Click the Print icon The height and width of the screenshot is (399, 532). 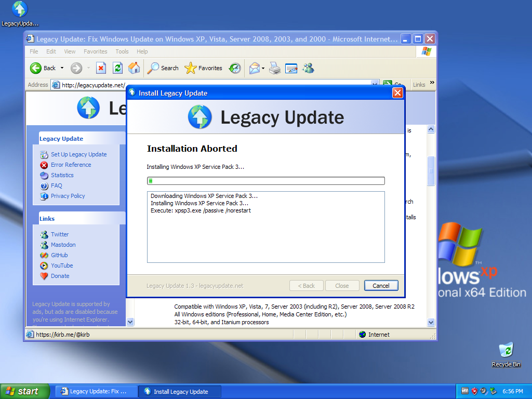274,68
